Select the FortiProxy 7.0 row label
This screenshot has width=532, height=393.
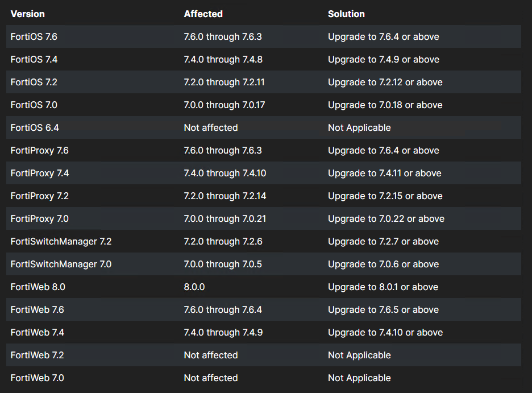[39, 218]
